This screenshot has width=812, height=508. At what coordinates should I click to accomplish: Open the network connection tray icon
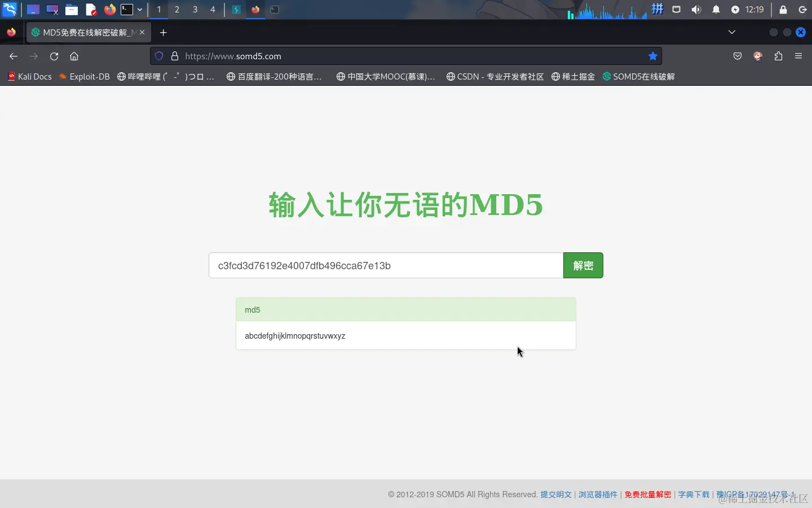(677, 10)
